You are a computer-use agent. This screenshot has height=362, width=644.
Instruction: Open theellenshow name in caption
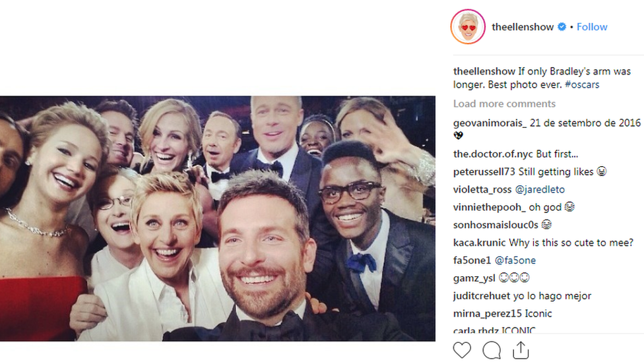point(484,71)
